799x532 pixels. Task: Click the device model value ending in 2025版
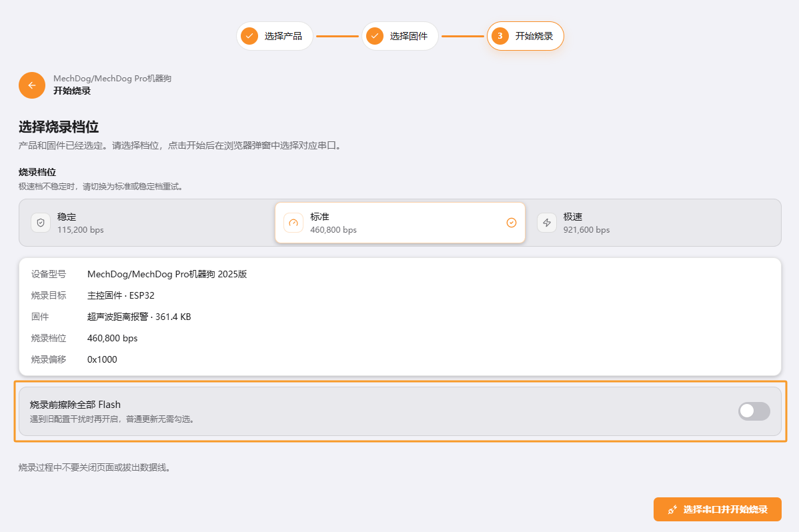coord(167,274)
